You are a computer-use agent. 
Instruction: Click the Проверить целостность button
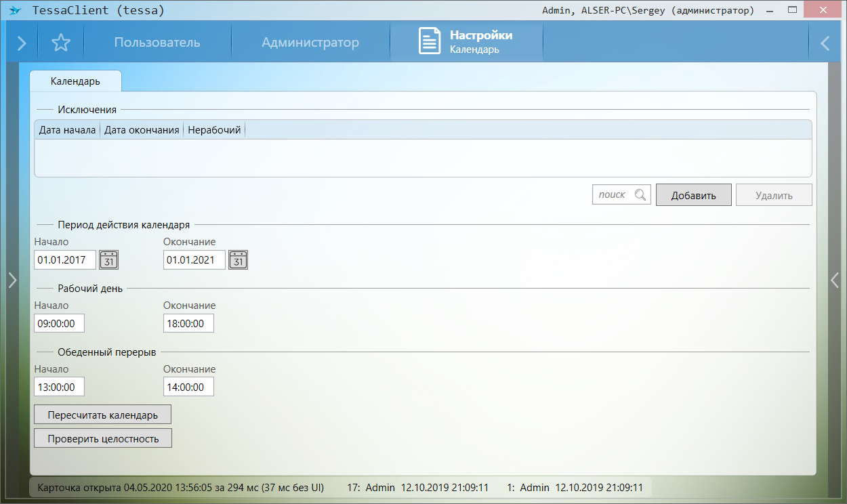[x=103, y=438]
